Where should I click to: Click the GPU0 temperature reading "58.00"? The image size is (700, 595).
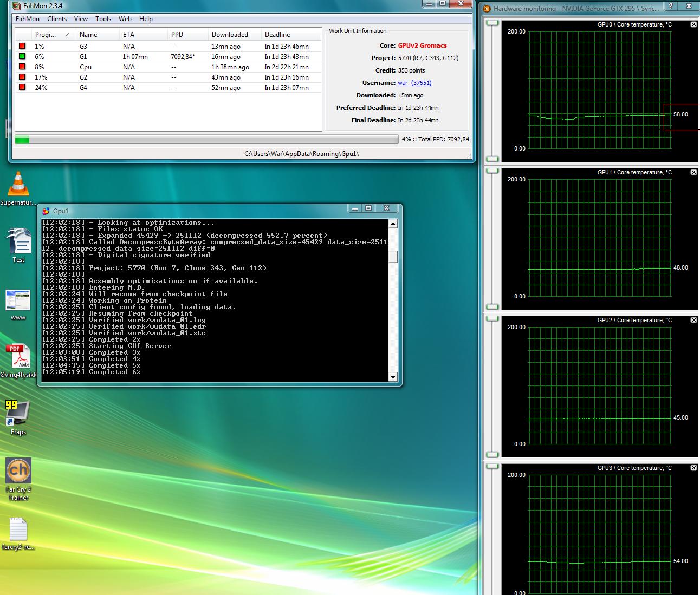680,114
